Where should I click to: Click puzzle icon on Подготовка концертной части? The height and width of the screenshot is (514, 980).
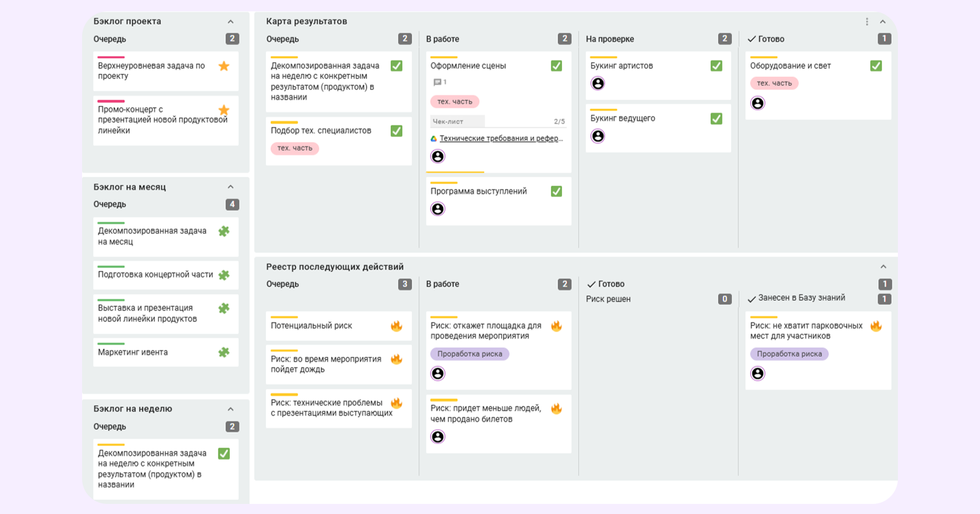pos(224,275)
